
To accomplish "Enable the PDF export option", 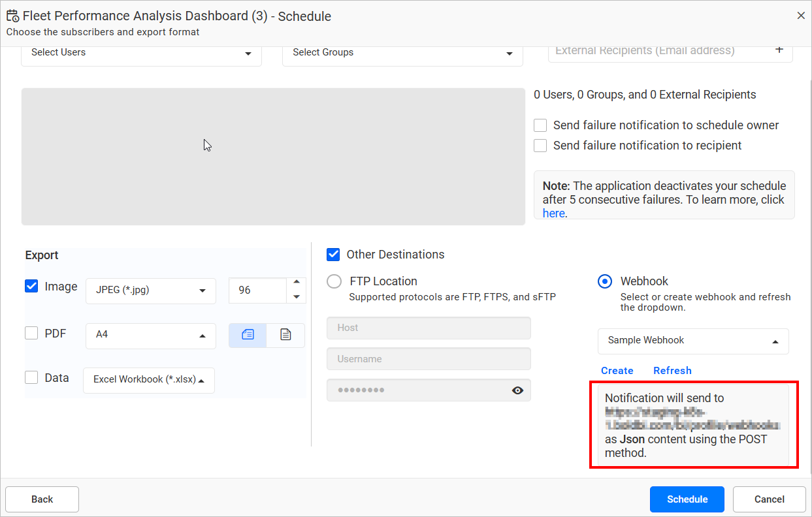I will [31, 333].
